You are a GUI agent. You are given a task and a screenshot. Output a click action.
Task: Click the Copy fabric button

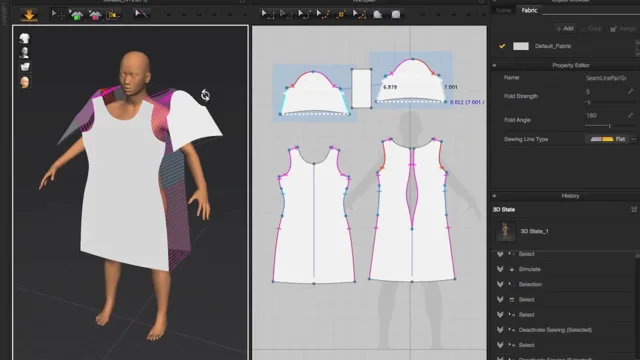[x=591, y=29]
